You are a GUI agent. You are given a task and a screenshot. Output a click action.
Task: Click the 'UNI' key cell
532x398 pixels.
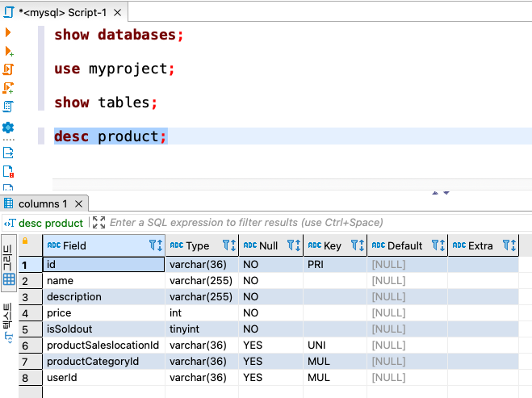335,345
